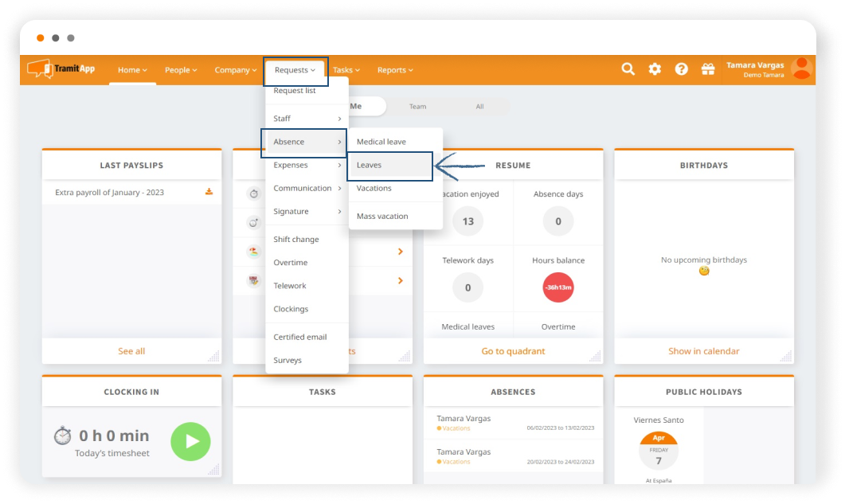The height and width of the screenshot is (504, 845).
Task: Click Show in calendar link
Action: pyautogui.click(x=703, y=351)
